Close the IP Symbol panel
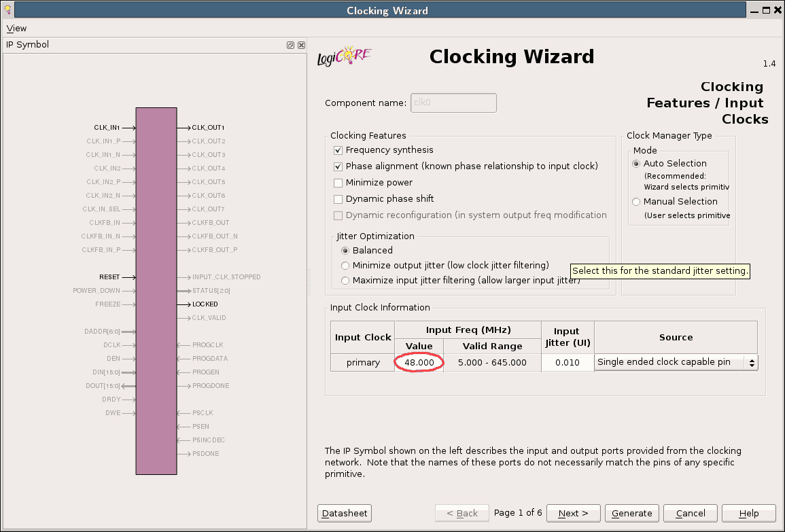Screen dimensions: 785x532 (301, 45)
